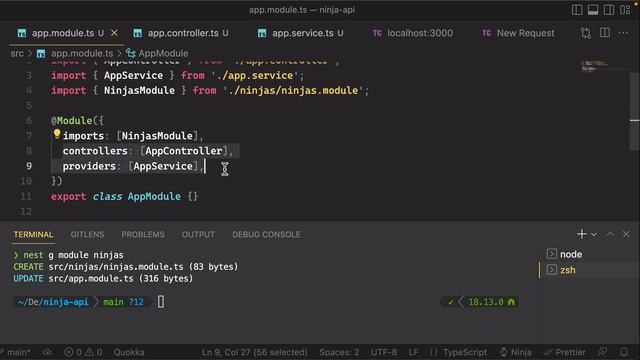Viewport: 640px width, 360px height.
Task: Click terminal prompt path ~/De/ninja-api
Action: point(53,302)
